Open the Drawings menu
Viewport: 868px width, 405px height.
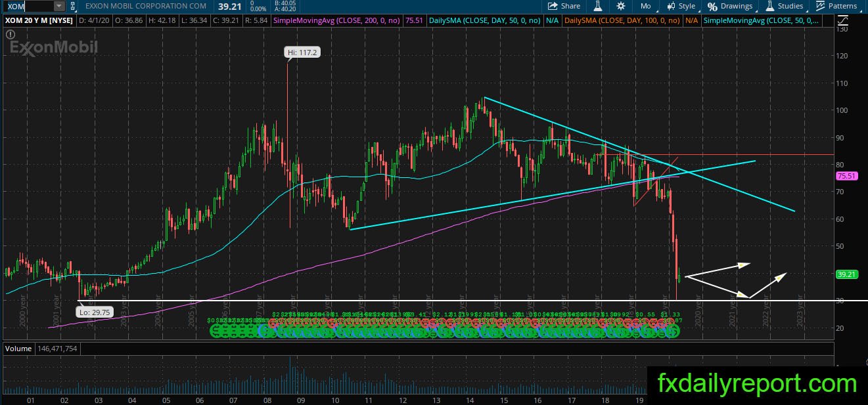[730, 6]
